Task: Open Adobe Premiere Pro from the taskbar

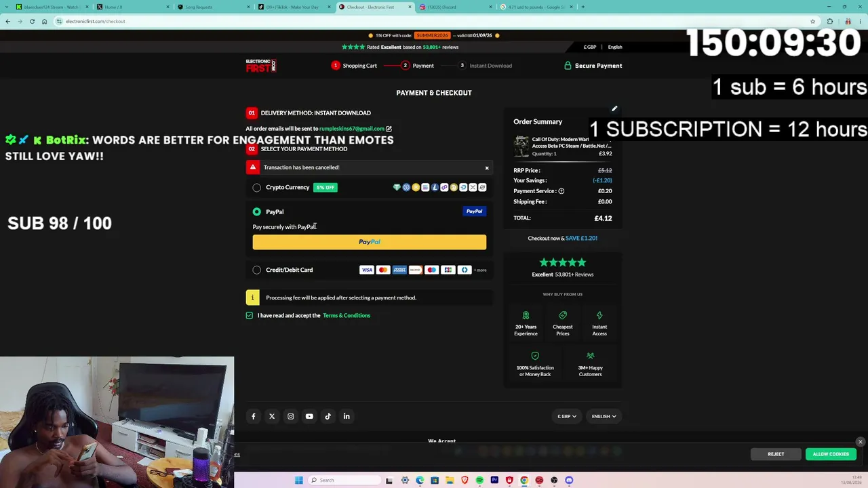Action: pos(494,481)
